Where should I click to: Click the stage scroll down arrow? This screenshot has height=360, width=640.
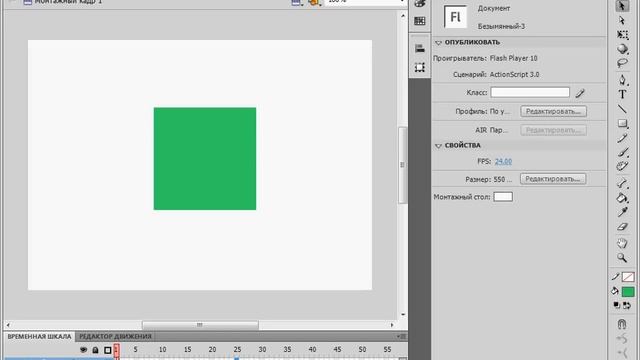tap(403, 315)
